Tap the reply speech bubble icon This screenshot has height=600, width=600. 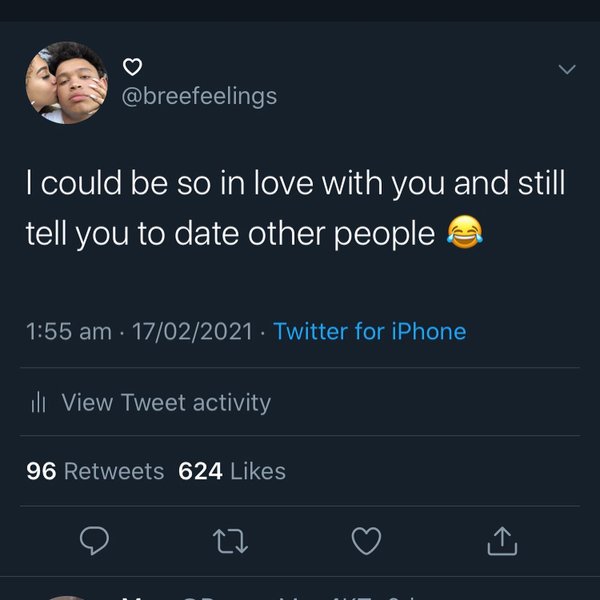(x=93, y=541)
